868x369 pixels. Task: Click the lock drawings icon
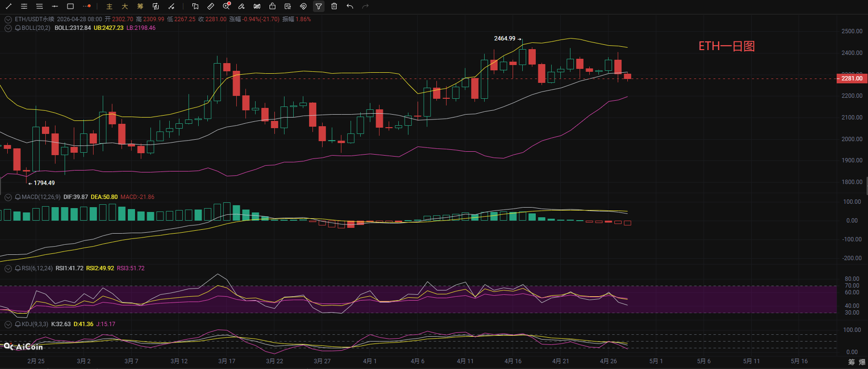pos(272,6)
